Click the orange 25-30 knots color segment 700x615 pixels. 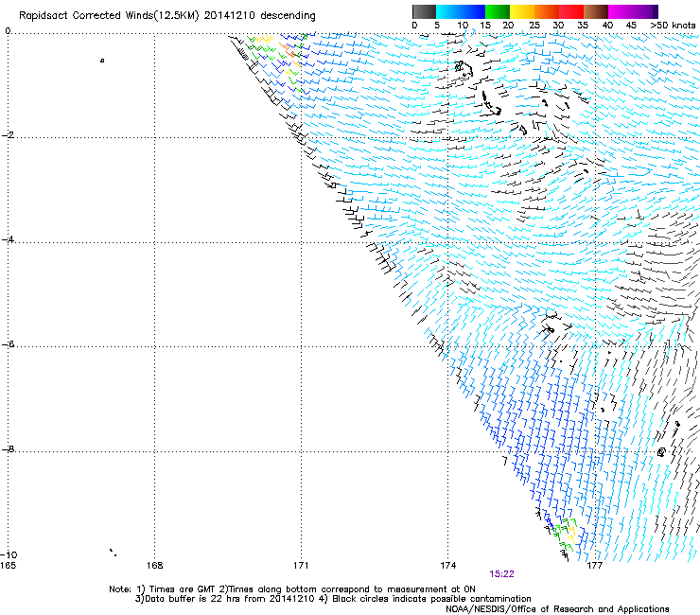click(x=547, y=11)
